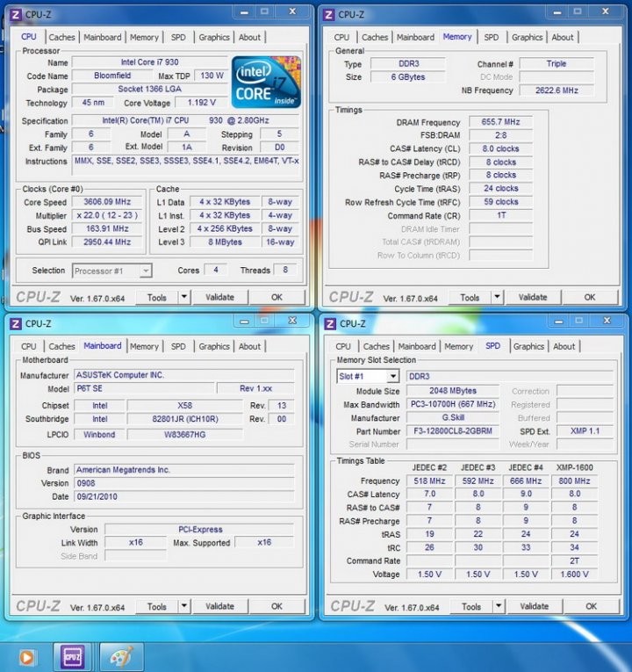The height and width of the screenshot is (672, 632).
Task: Click the Core Speed value 3606.09 MHz
Action: coord(107,202)
